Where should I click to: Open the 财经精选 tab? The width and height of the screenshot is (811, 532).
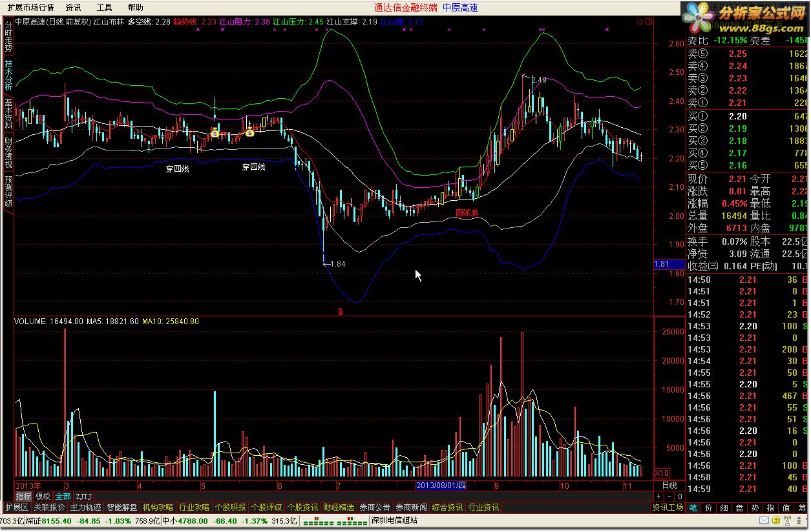click(x=339, y=507)
